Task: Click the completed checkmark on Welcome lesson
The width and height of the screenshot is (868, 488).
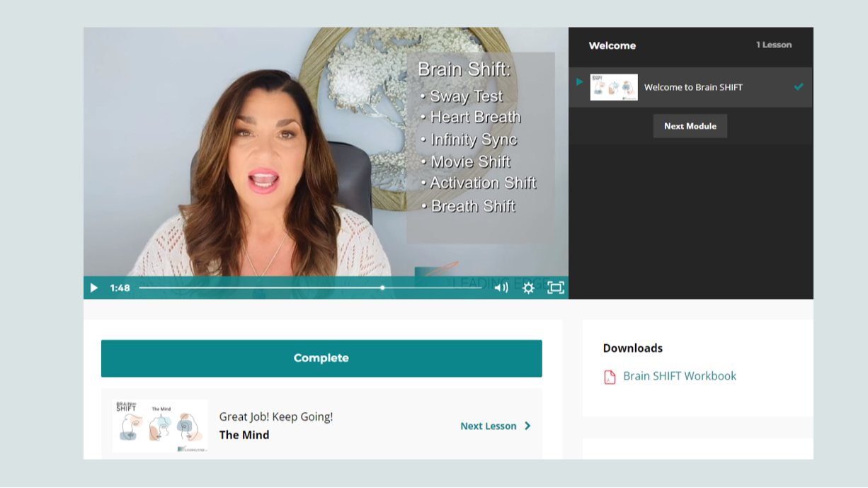Action: (799, 87)
